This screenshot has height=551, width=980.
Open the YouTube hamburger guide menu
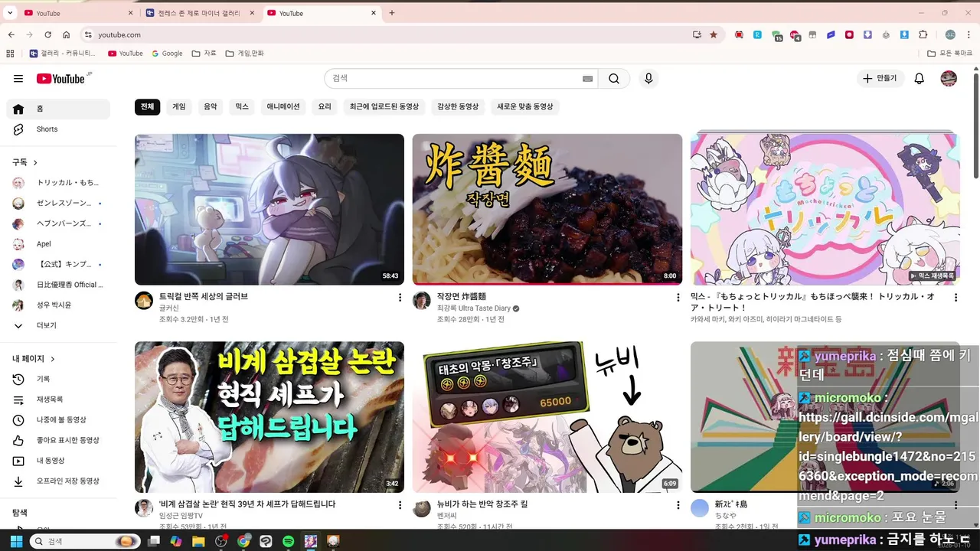18,79
